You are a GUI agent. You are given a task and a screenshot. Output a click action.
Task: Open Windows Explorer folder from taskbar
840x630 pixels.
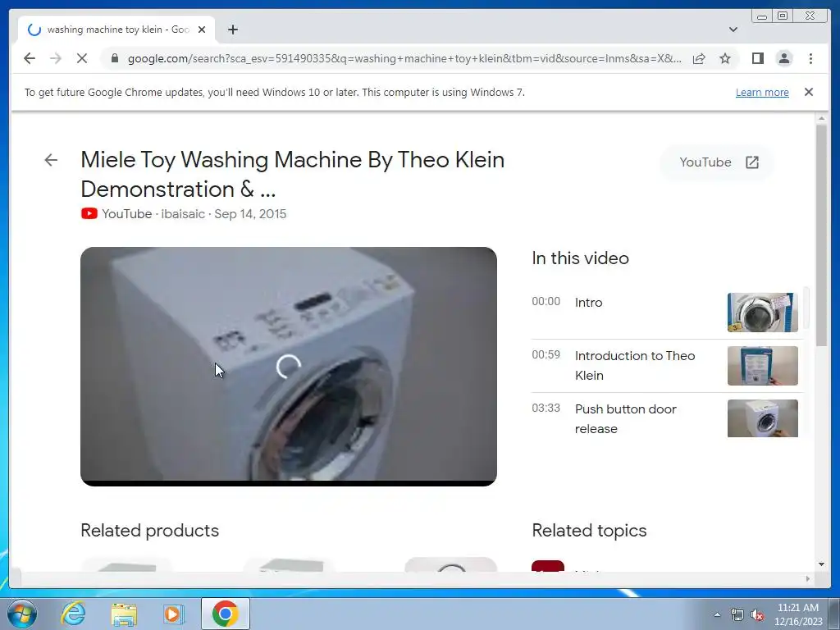[124, 614]
